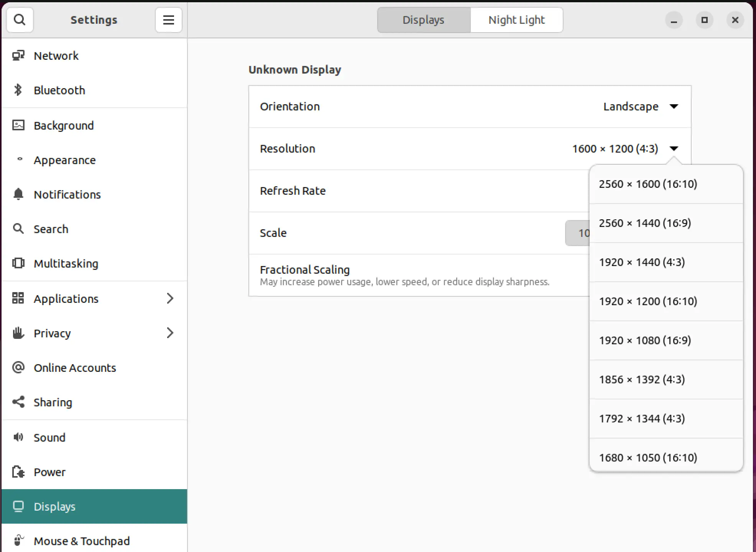Open the hamburger primary menu
This screenshot has height=552, width=756.
tap(169, 20)
